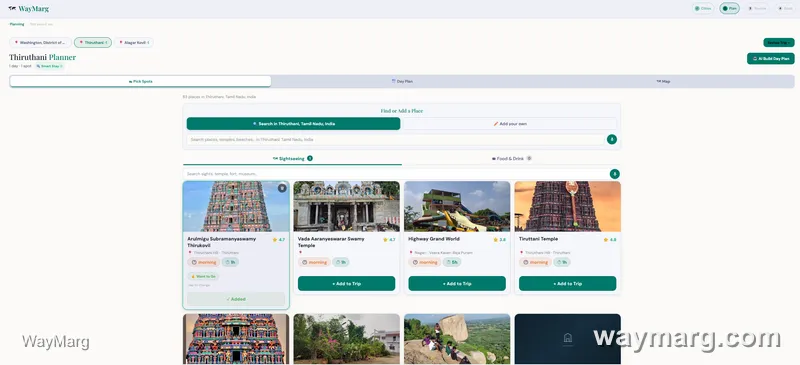Open Highway Grand World photo

(x=457, y=206)
